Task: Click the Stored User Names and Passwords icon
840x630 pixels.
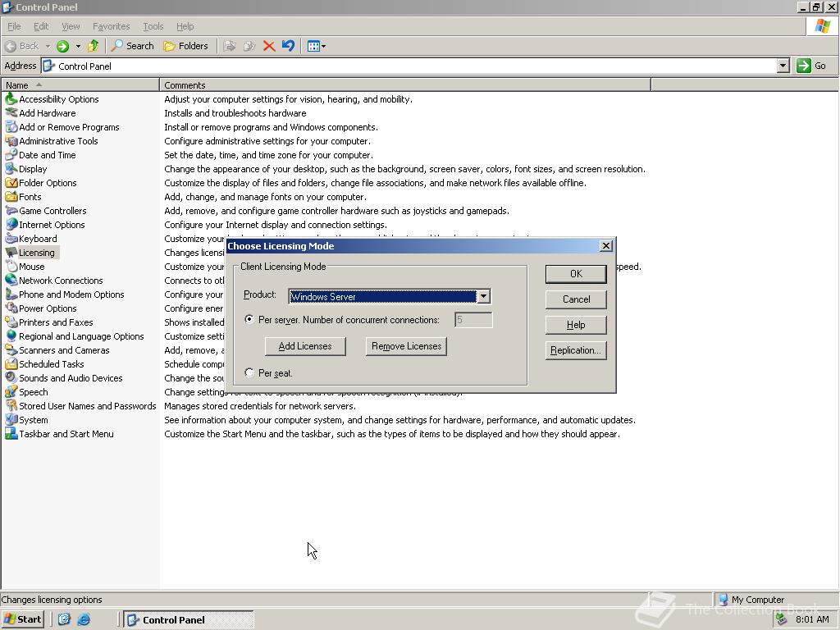Action: click(11, 405)
